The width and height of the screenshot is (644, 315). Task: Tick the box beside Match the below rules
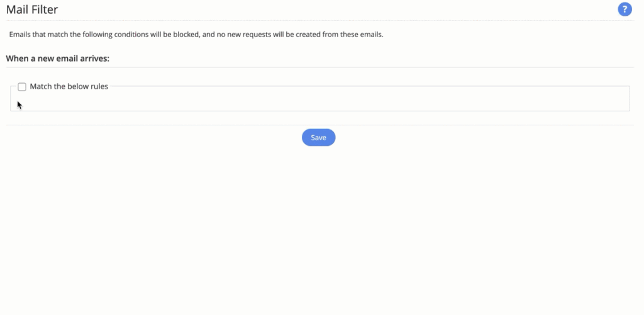click(x=22, y=87)
